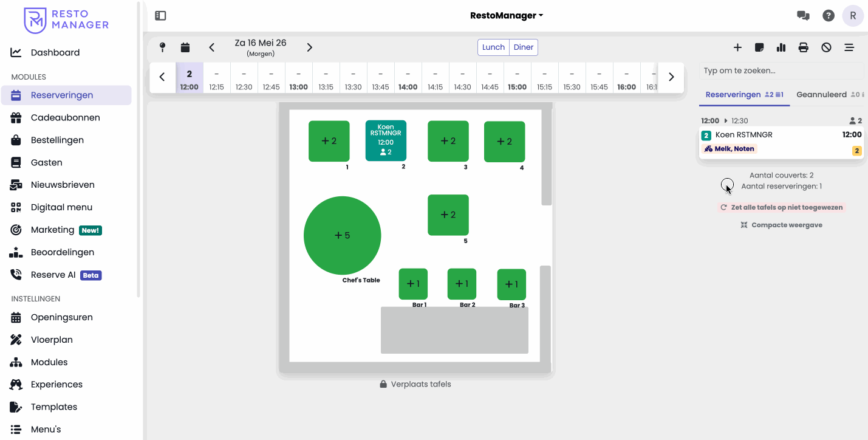Click the help question mark icon
This screenshot has height=440, width=868.
tap(829, 16)
